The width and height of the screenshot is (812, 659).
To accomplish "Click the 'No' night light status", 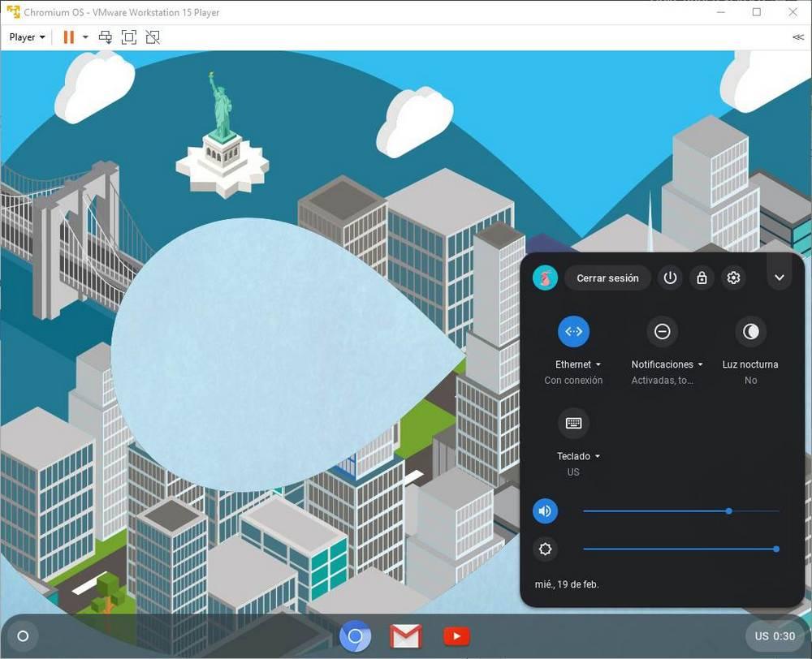I will click(x=750, y=380).
